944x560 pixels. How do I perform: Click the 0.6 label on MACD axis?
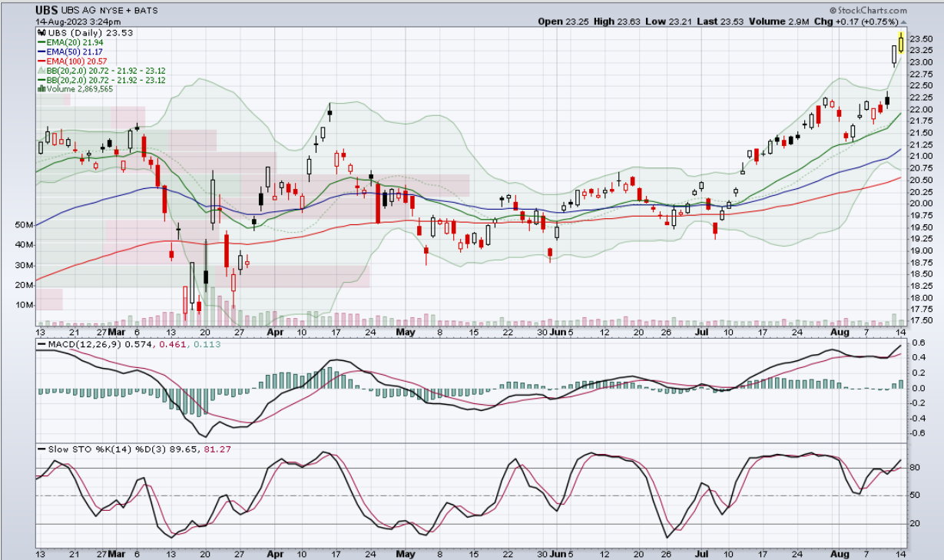[x=917, y=343]
